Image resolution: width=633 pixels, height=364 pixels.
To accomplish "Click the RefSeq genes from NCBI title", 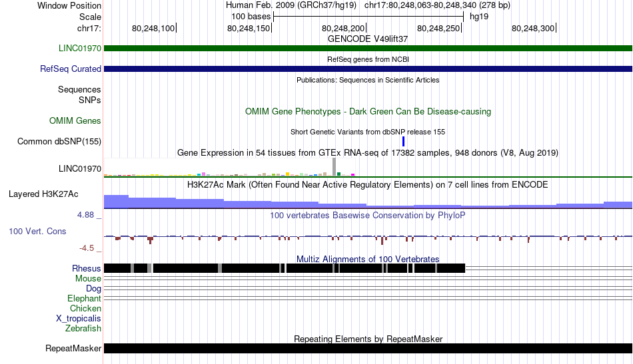I will 368,59.
